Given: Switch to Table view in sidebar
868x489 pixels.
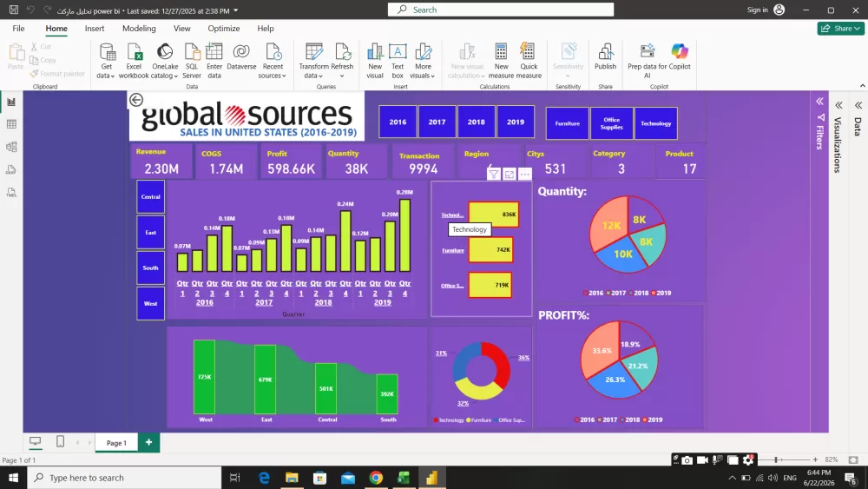Looking at the screenshot, I should tap(11, 124).
